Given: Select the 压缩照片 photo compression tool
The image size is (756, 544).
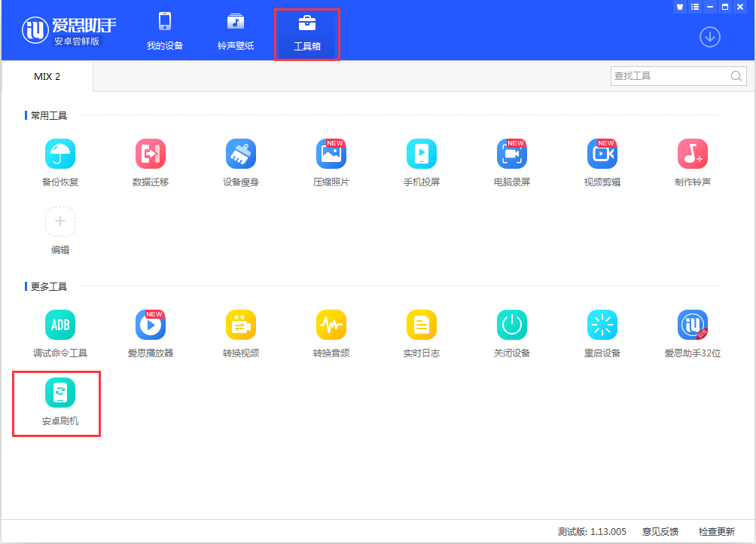Looking at the screenshot, I should pos(331,154).
